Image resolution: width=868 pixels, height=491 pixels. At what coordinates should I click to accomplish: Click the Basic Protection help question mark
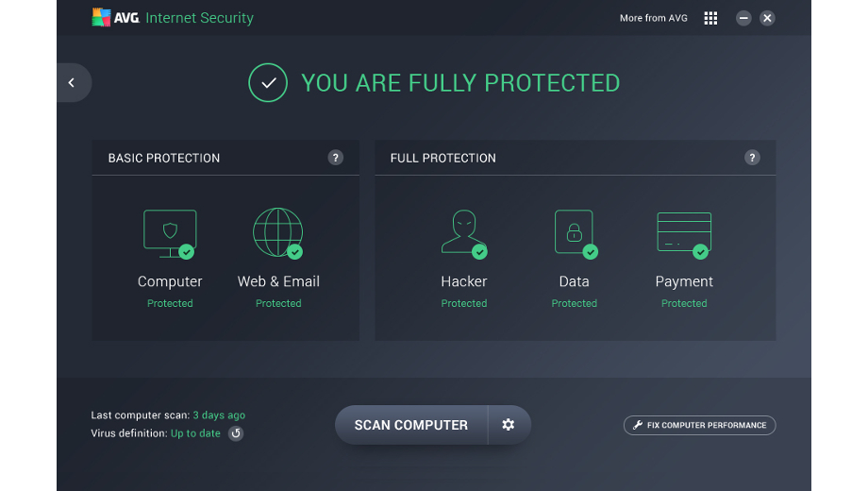335,158
